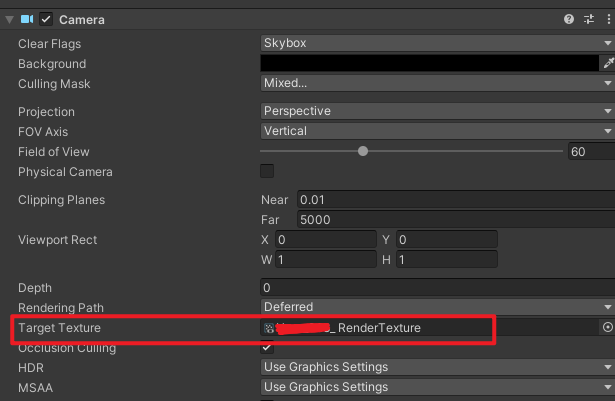Open Camera component presets icon
Viewport: 615px width, 401px height.
click(x=589, y=19)
